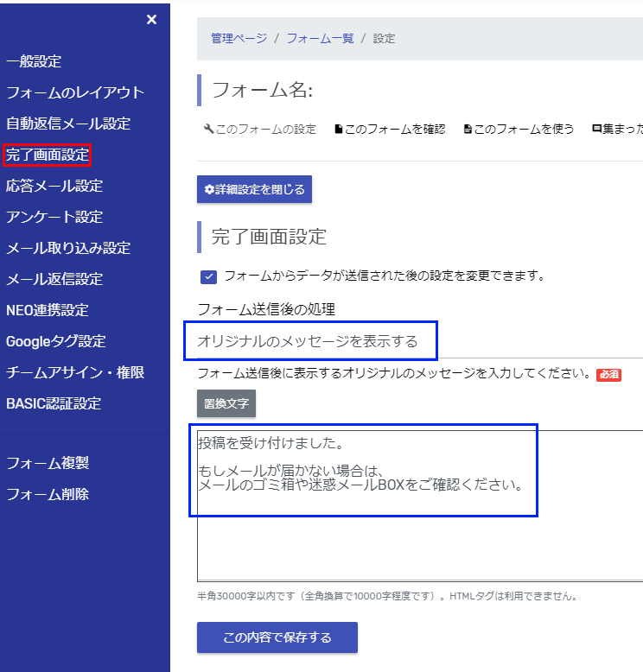The height and width of the screenshot is (672, 643).
Task: Click the この内容で保存する button
Action: click(x=277, y=637)
